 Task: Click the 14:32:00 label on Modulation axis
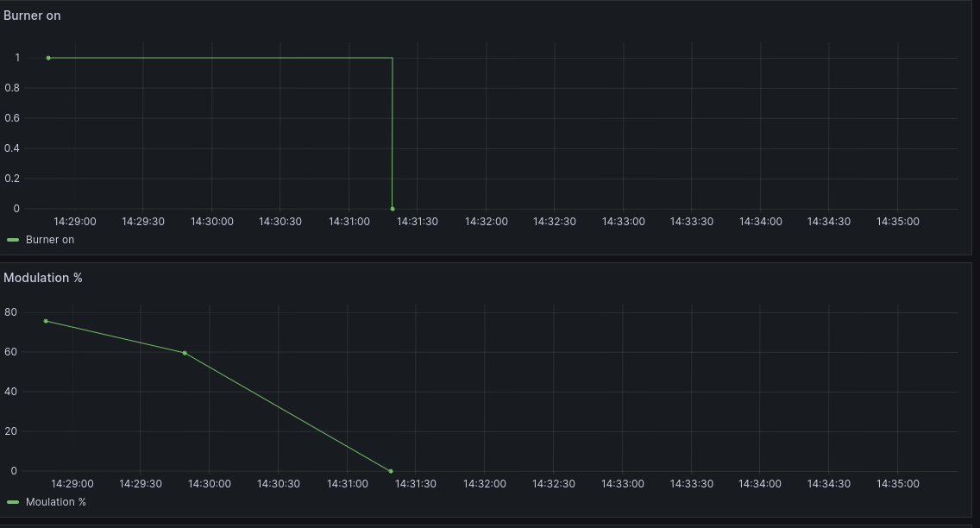tap(485, 484)
